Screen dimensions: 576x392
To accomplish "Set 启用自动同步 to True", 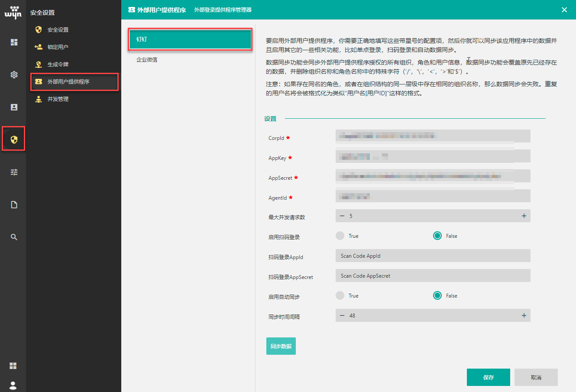I will pyautogui.click(x=340, y=295).
